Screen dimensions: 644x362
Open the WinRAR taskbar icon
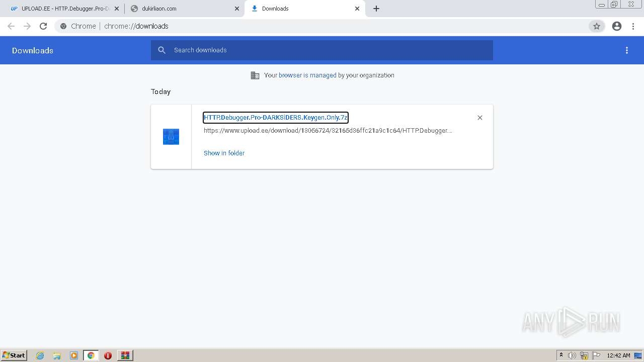(125, 355)
